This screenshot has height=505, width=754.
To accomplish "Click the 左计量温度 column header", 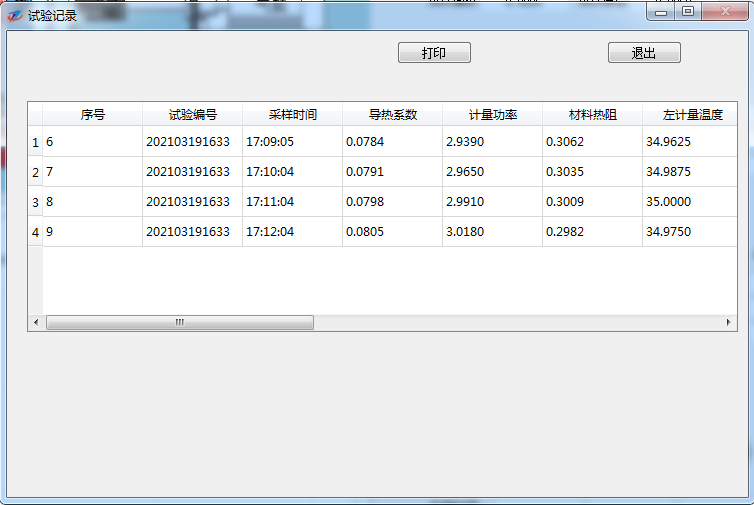I will [x=690, y=115].
